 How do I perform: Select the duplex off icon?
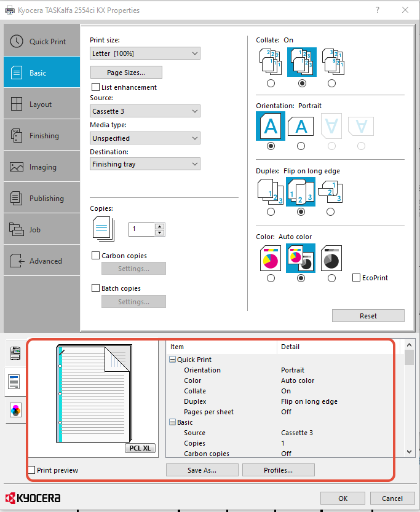271,192
